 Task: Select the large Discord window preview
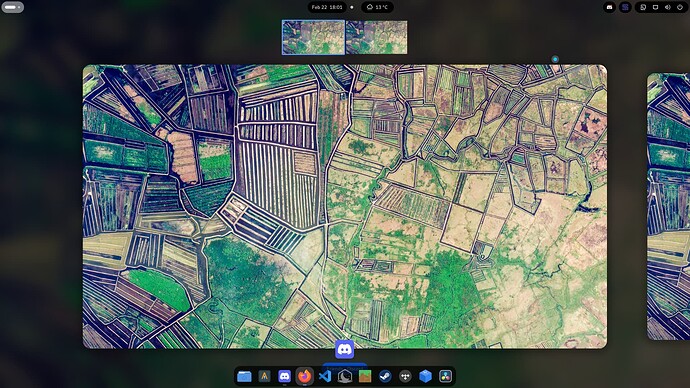(x=345, y=206)
